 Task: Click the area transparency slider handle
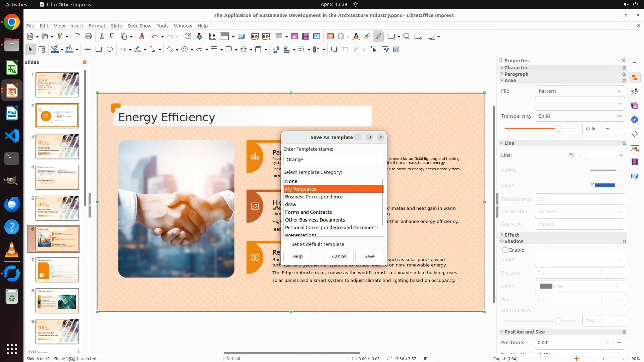(x=558, y=128)
